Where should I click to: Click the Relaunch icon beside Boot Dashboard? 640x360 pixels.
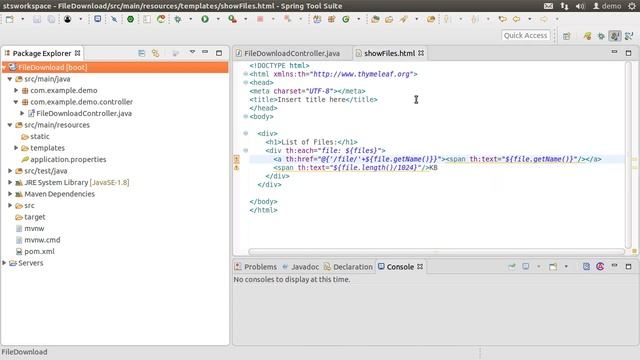coord(161,19)
